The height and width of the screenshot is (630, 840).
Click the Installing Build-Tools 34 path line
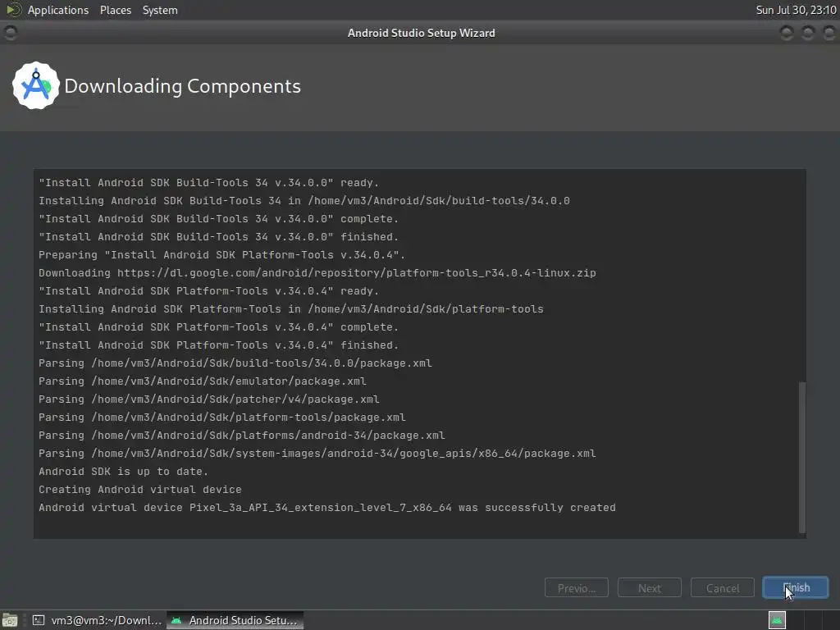[304, 200]
